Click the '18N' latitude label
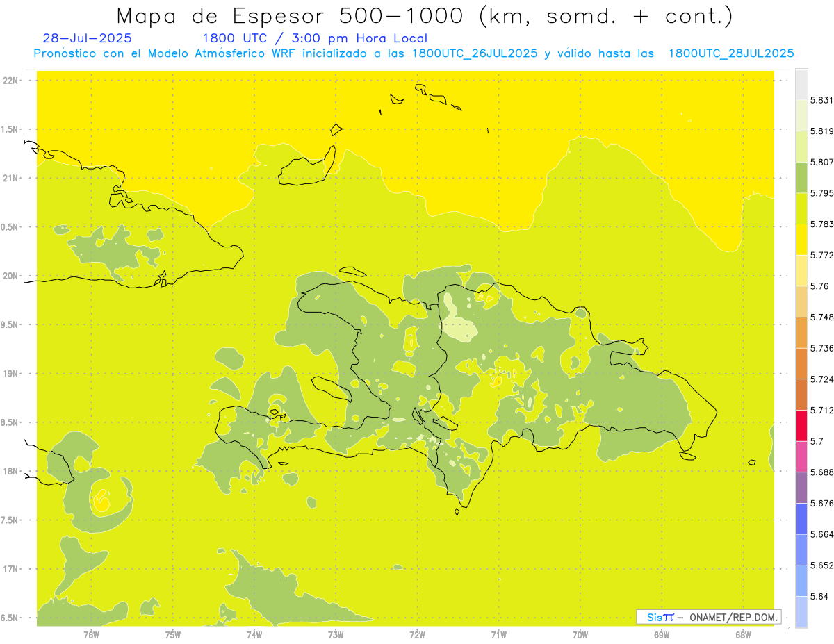 pyautogui.click(x=10, y=472)
